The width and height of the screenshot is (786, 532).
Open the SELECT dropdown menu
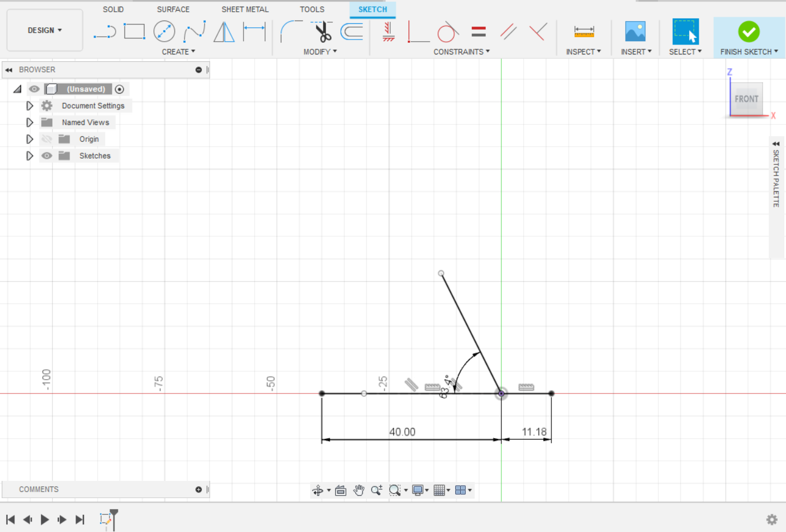(685, 52)
